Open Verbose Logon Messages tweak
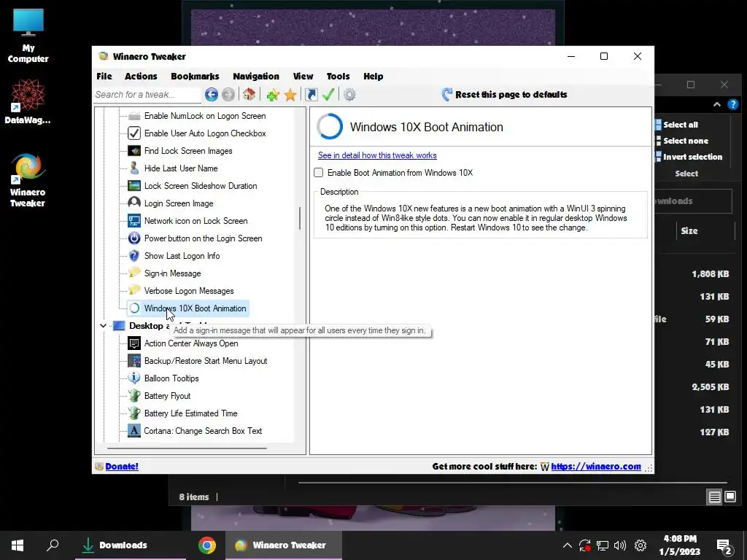 [x=189, y=291]
